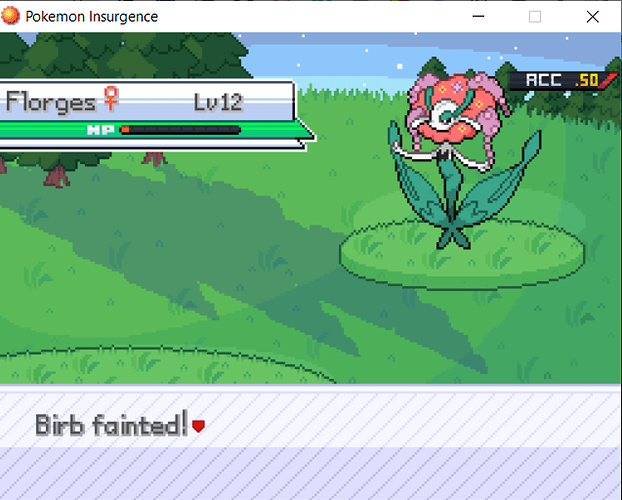Click the 'Florges' name text
Image resolution: width=622 pixels, height=500 pixels.
(51, 102)
